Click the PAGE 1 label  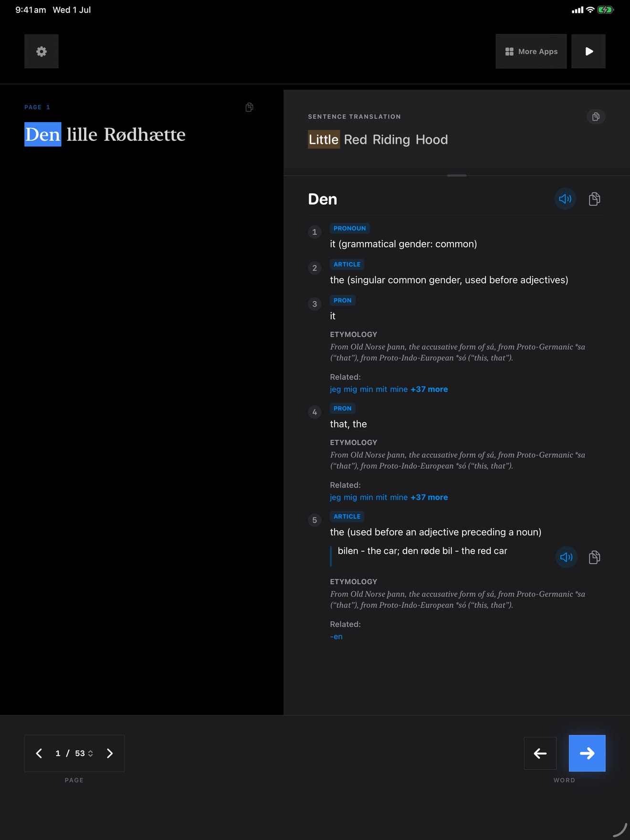tap(37, 107)
